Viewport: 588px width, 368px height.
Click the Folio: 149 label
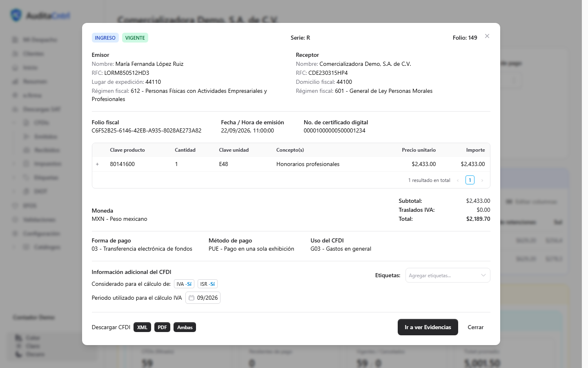pyautogui.click(x=465, y=38)
